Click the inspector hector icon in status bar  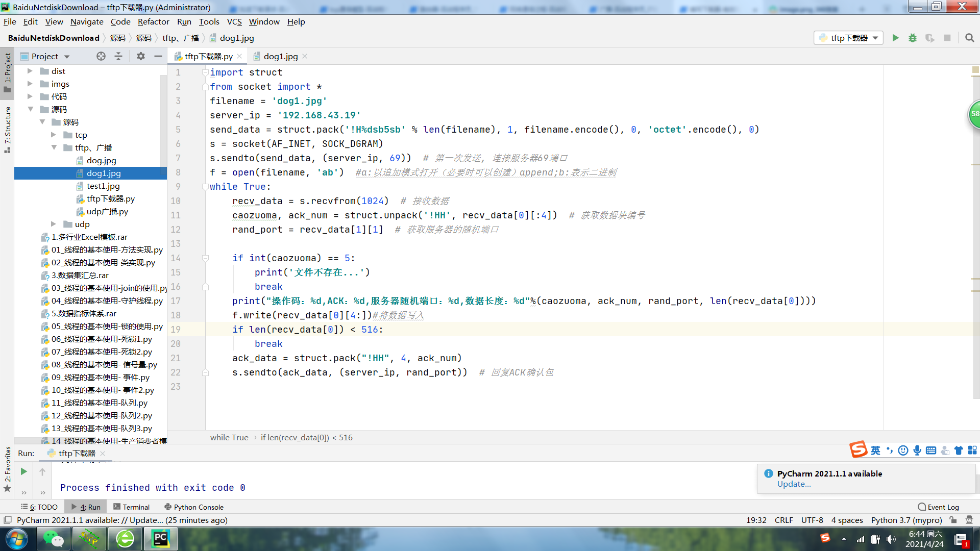click(969, 520)
